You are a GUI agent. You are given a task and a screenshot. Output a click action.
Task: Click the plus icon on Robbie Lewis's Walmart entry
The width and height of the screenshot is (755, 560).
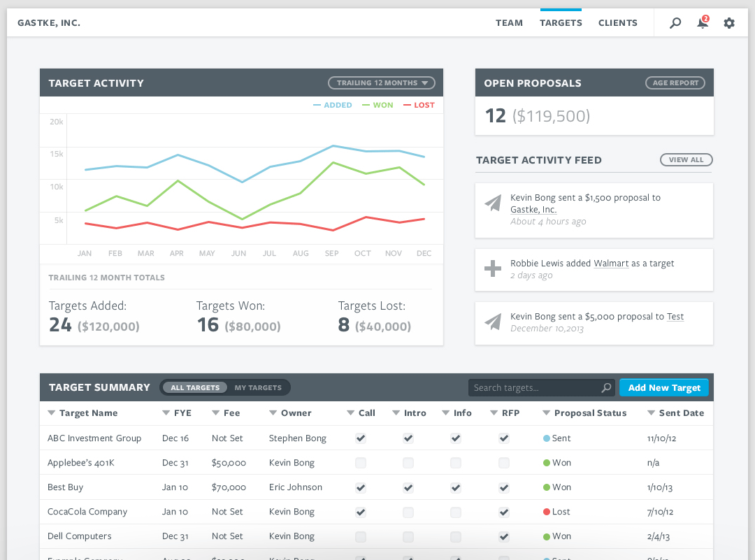pos(493,268)
